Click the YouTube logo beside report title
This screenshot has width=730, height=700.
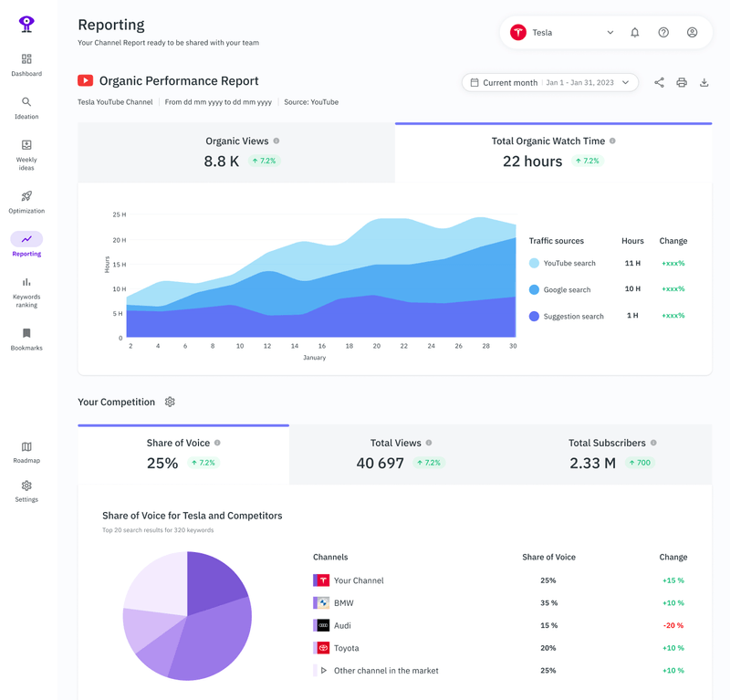click(x=85, y=80)
